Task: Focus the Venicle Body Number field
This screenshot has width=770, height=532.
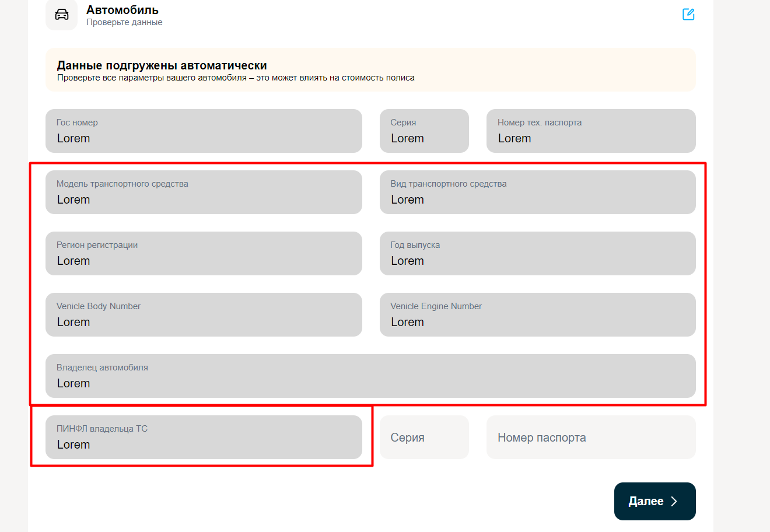Action: pyautogui.click(x=204, y=315)
